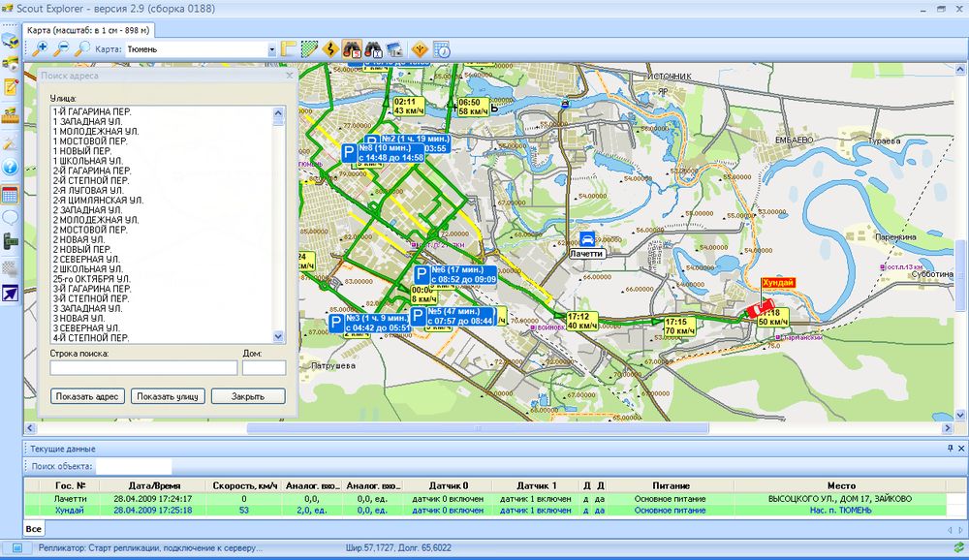Image resolution: width=969 pixels, height=560 pixels.
Task: Click the replication status icon in status bar
Action: 17,547
